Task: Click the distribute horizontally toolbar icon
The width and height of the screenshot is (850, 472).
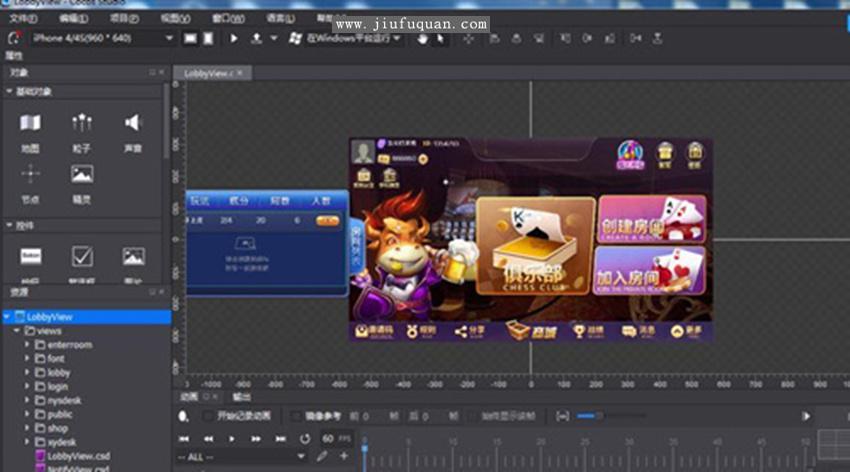Action: [x=635, y=38]
